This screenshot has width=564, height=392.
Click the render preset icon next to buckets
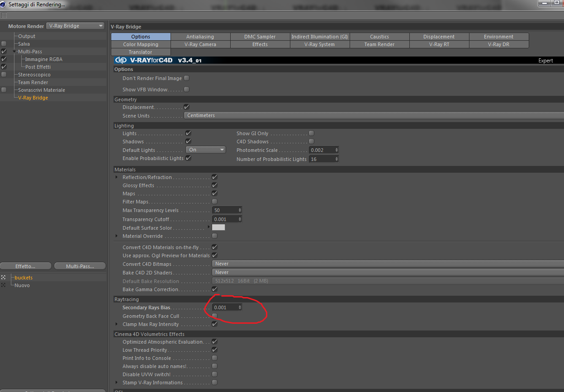tap(4, 278)
